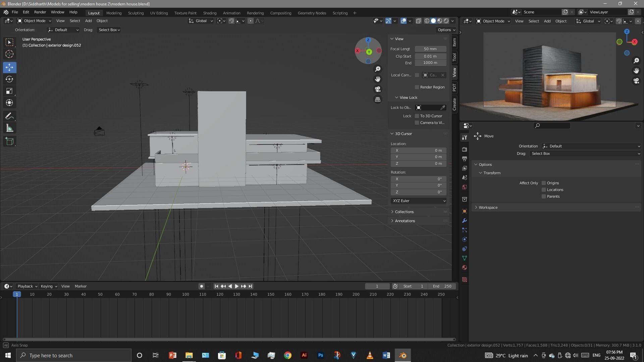Open Physics properties tab
The height and width of the screenshot is (362, 644).
tap(465, 239)
